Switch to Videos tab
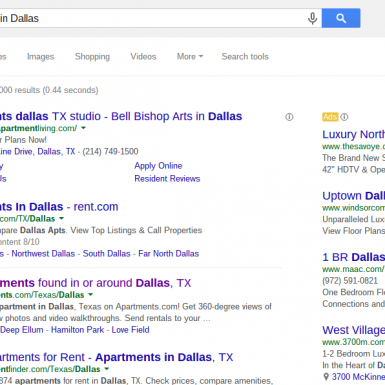 point(143,57)
